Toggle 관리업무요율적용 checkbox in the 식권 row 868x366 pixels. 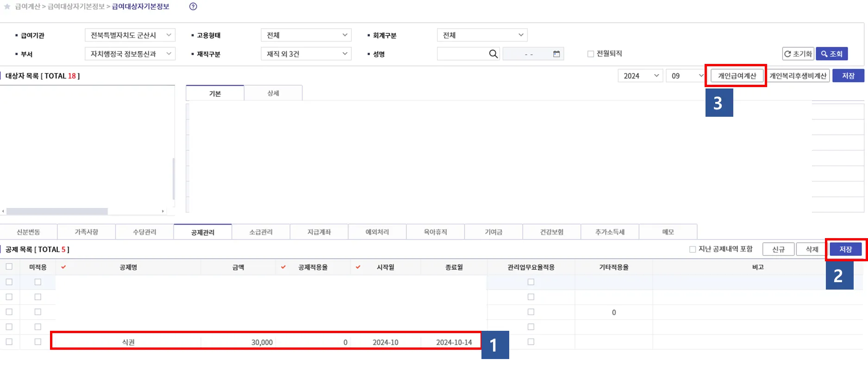531,342
